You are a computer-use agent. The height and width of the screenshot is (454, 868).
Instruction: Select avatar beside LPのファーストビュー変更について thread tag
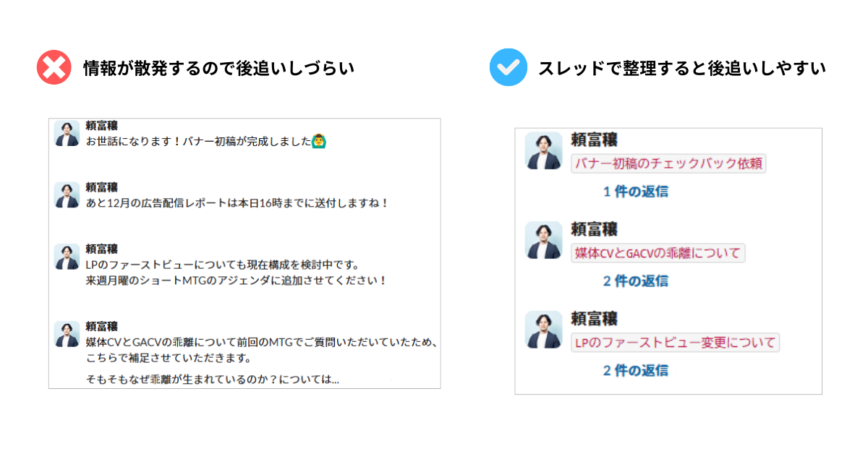[x=543, y=330]
